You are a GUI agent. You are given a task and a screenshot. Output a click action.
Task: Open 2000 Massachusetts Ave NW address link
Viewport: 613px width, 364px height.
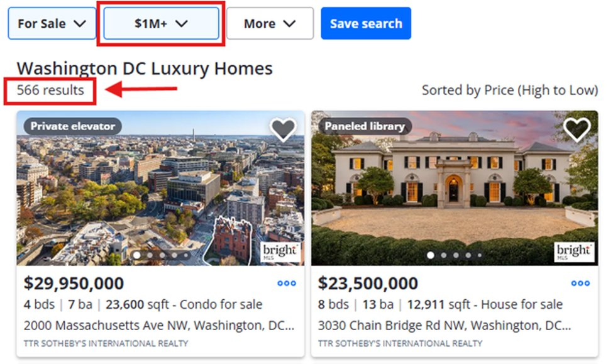coord(158,326)
